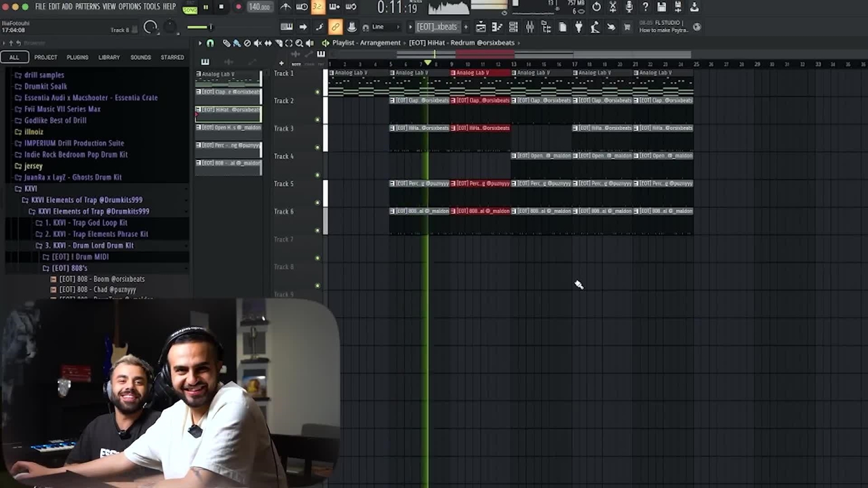Collapse the KXVI folder
The width and height of the screenshot is (868, 488).
point(18,188)
